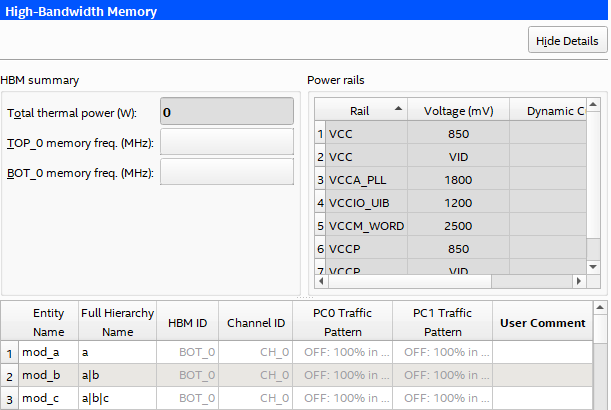Click the Entity Name column header
Viewport: 611px width, 410px height.
tap(48, 322)
